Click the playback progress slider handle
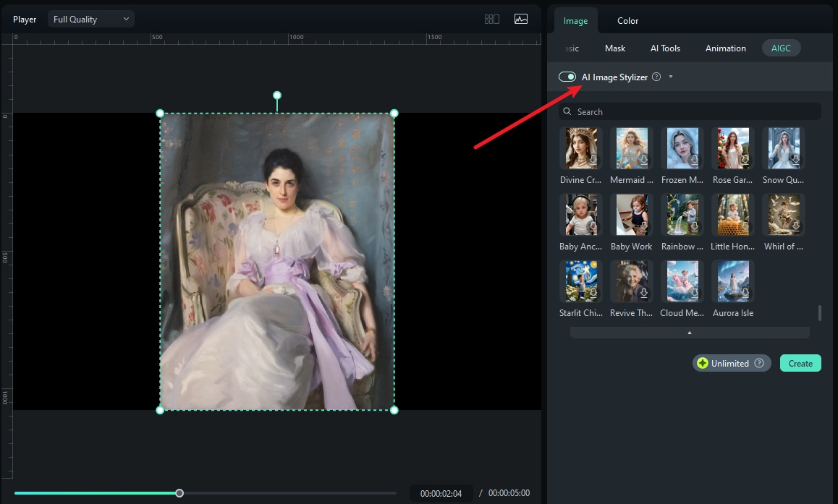The height and width of the screenshot is (504, 838). pyautogui.click(x=179, y=492)
